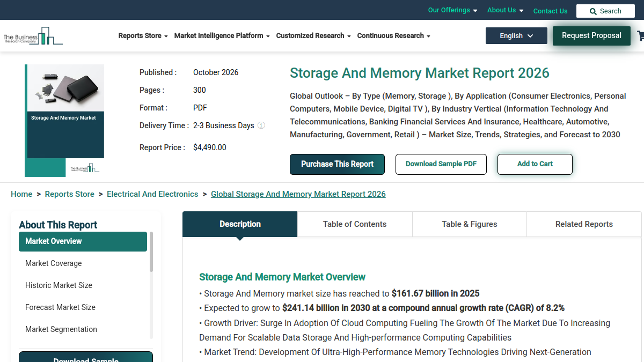This screenshot has width=644, height=362.
Task: Click the search magnifier icon
Action: tap(593, 11)
